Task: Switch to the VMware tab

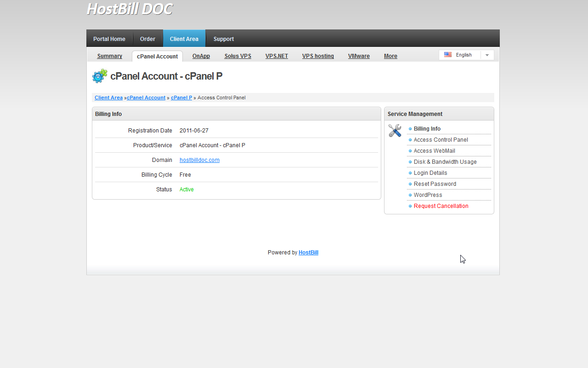Action: click(359, 56)
